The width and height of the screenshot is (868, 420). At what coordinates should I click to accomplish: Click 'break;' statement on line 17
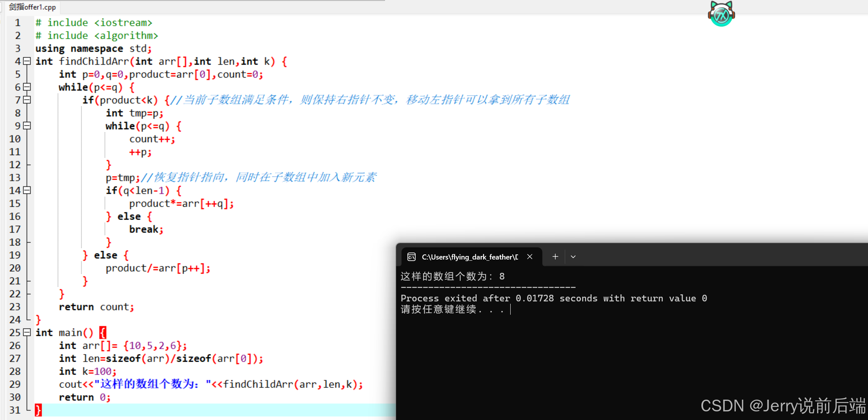click(146, 229)
